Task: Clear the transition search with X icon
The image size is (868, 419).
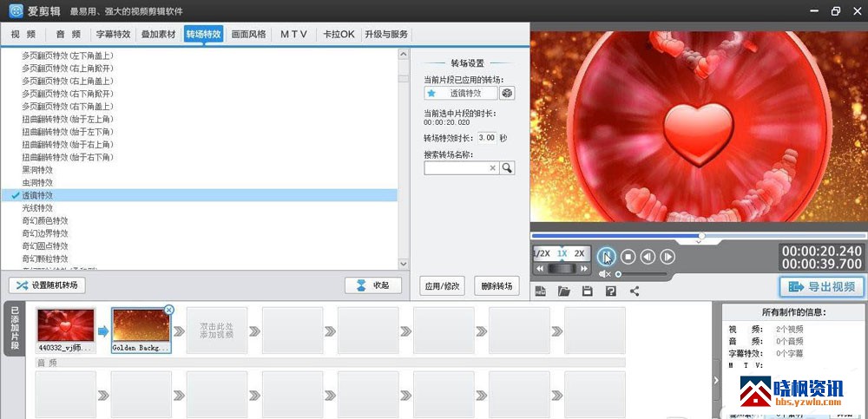Action: (x=493, y=167)
